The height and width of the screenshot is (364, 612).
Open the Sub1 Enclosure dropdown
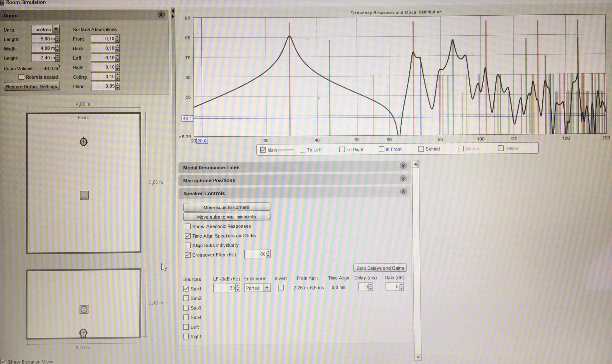(x=267, y=288)
